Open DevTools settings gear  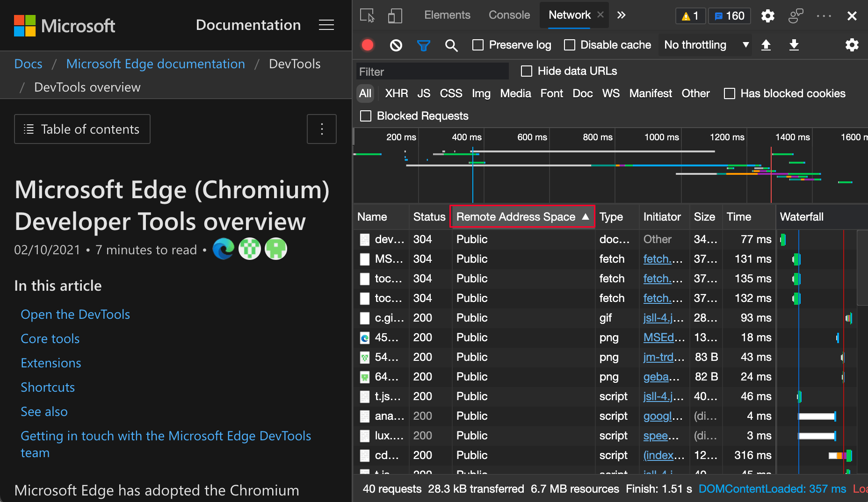click(767, 15)
